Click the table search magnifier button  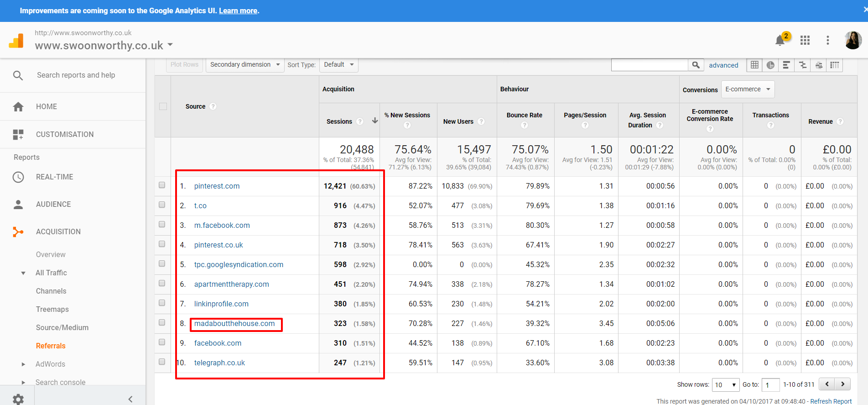[x=696, y=65]
